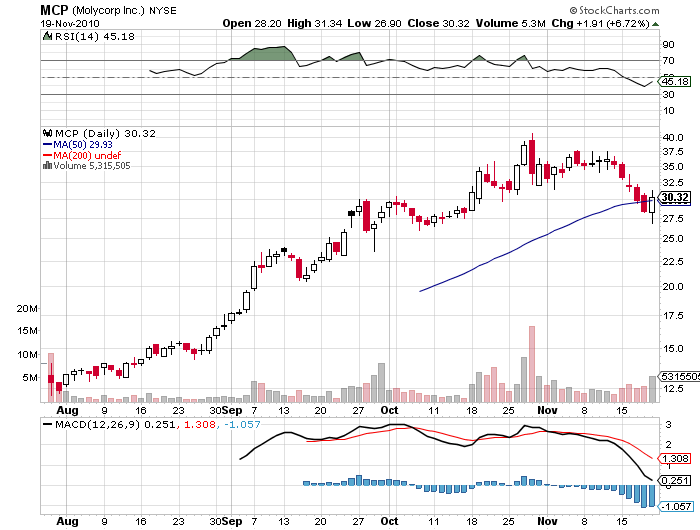
Task: Click the boxed 45.18 RSI value tag
Action: [x=675, y=82]
